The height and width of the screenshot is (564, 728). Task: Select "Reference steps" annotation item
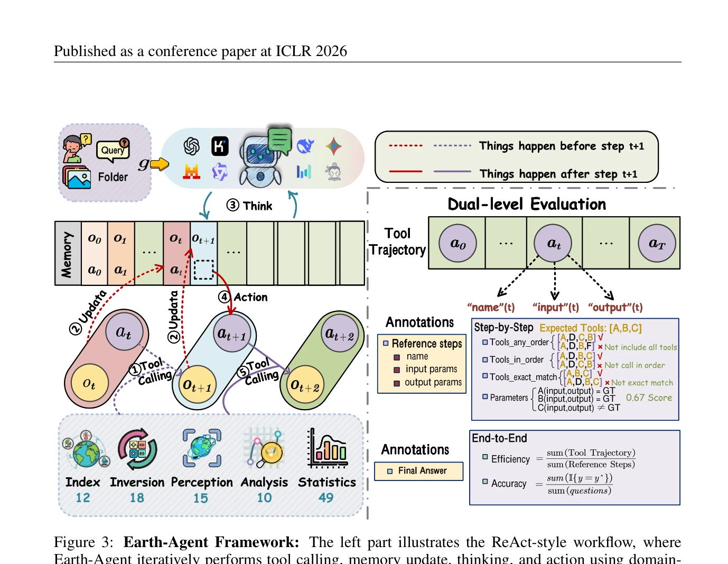pos(427,344)
